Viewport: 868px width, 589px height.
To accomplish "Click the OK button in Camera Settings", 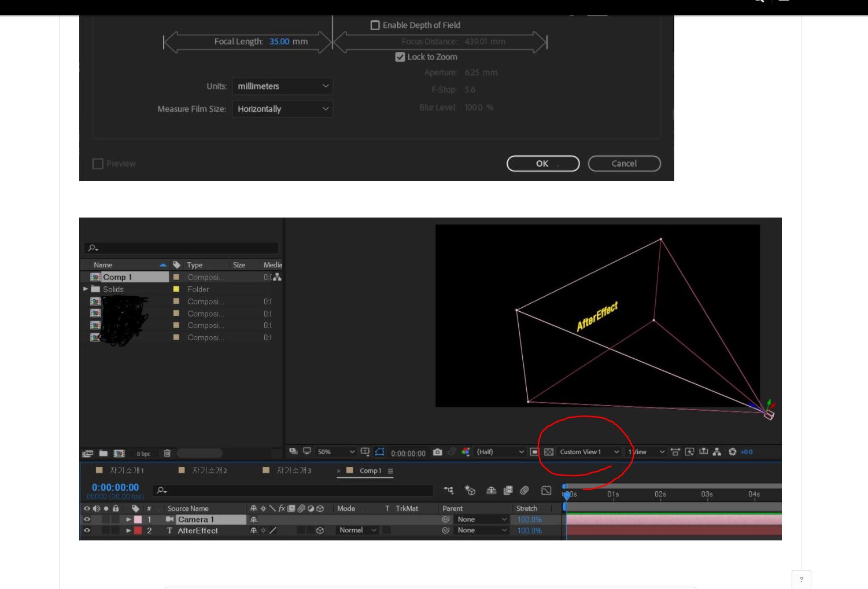I will click(543, 164).
